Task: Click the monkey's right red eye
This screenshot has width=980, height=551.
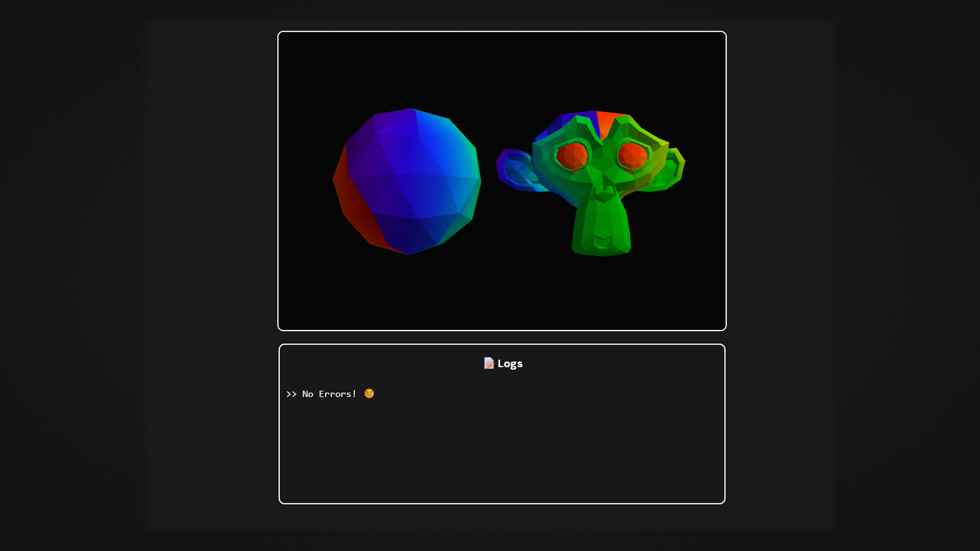Action: pyautogui.click(x=632, y=155)
